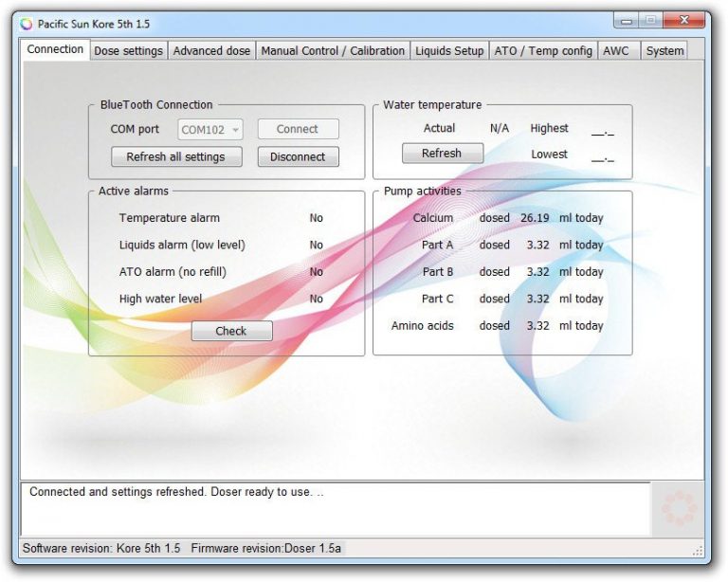Click inside the status message log box

point(332,510)
